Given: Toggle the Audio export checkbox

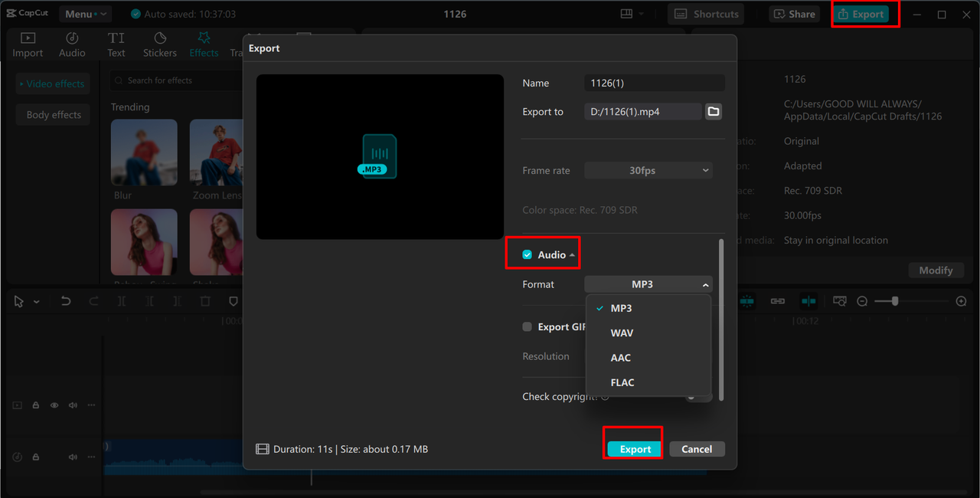Looking at the screenshot, I should coord(527,254).
